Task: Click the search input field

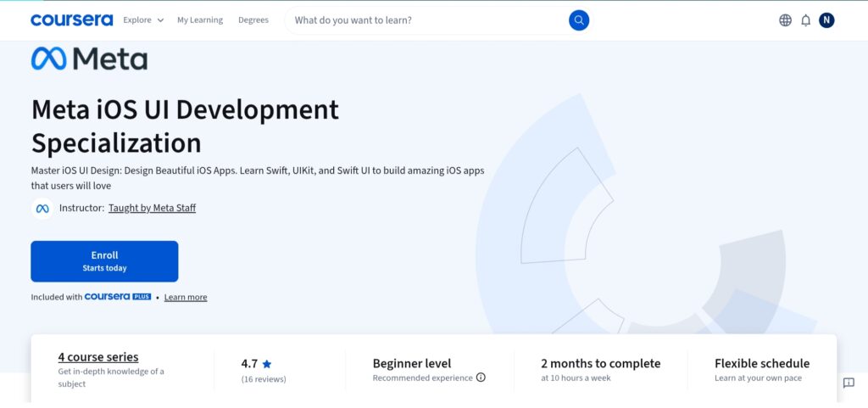Action: [x=426, y=20]
